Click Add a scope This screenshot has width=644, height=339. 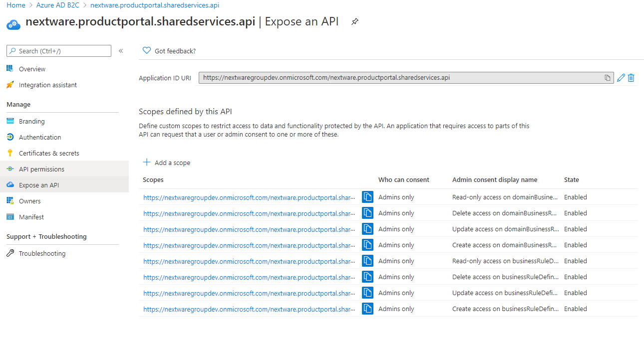[x=172, y=163]
